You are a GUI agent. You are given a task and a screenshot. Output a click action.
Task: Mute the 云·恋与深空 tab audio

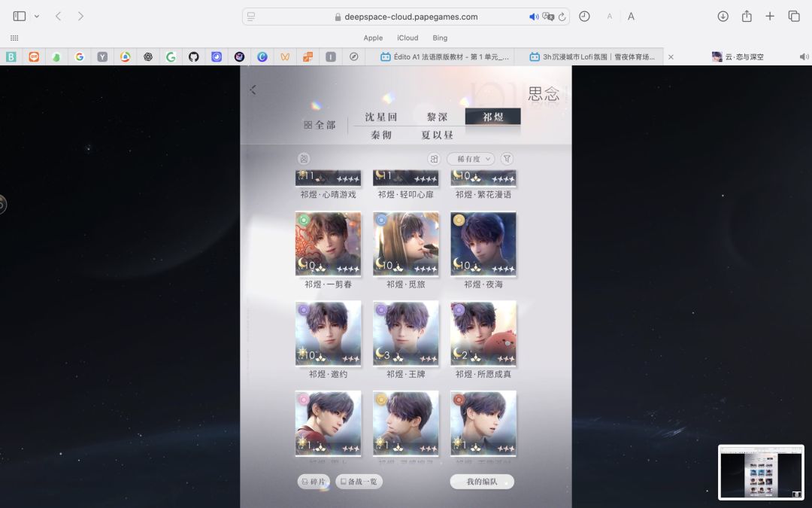(804, 56)
